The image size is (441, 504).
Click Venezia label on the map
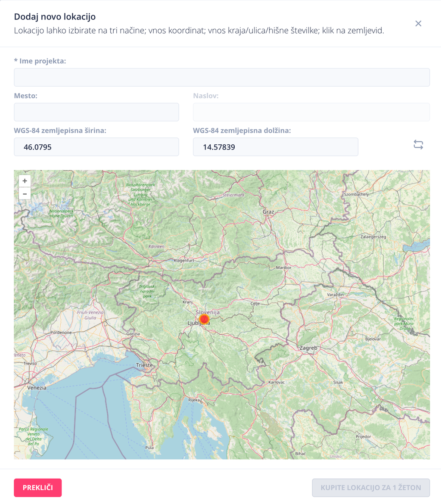36,388
